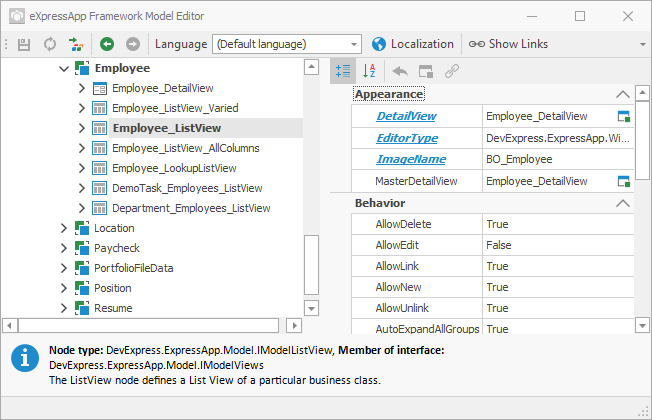Click the MasterDetailView property label
The width and height of the screenshot is (652, 420).
pos(416,181)
